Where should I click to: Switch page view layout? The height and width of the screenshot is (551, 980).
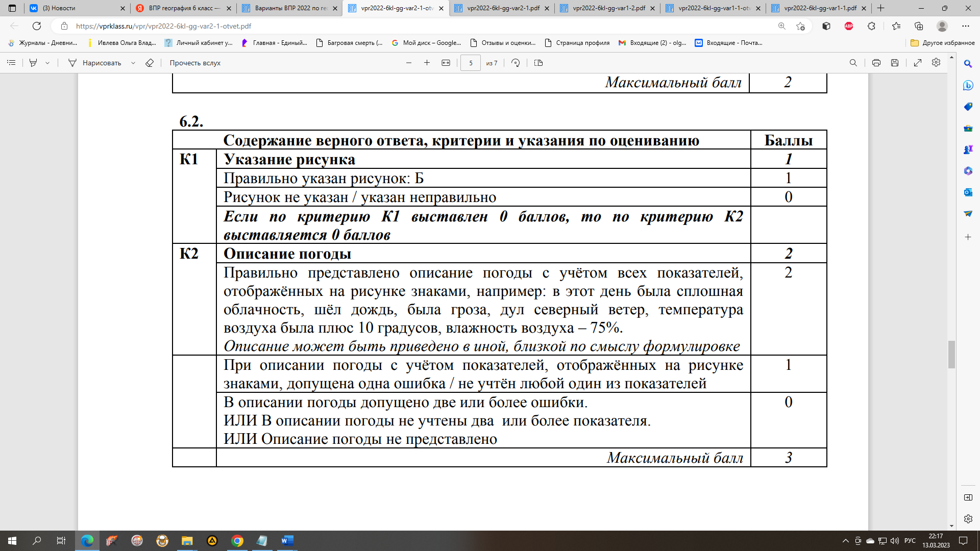point(538,63)
